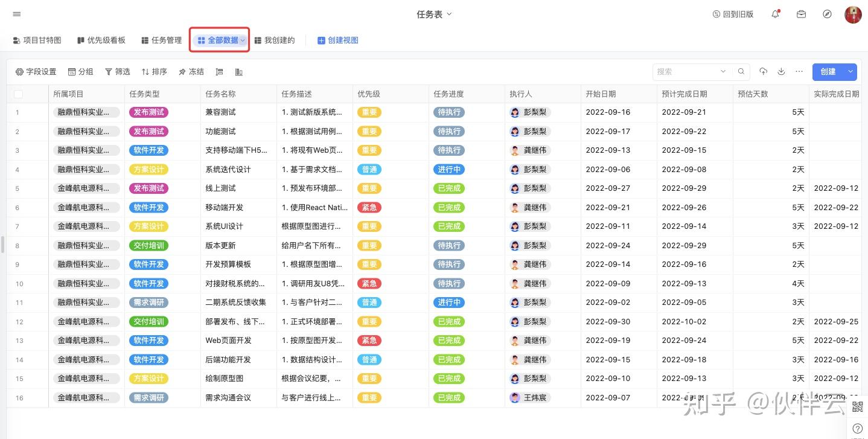Screen dimensions: 868x439
Task: Click the 任务名称 column header
Action: (x=238, y=94)
